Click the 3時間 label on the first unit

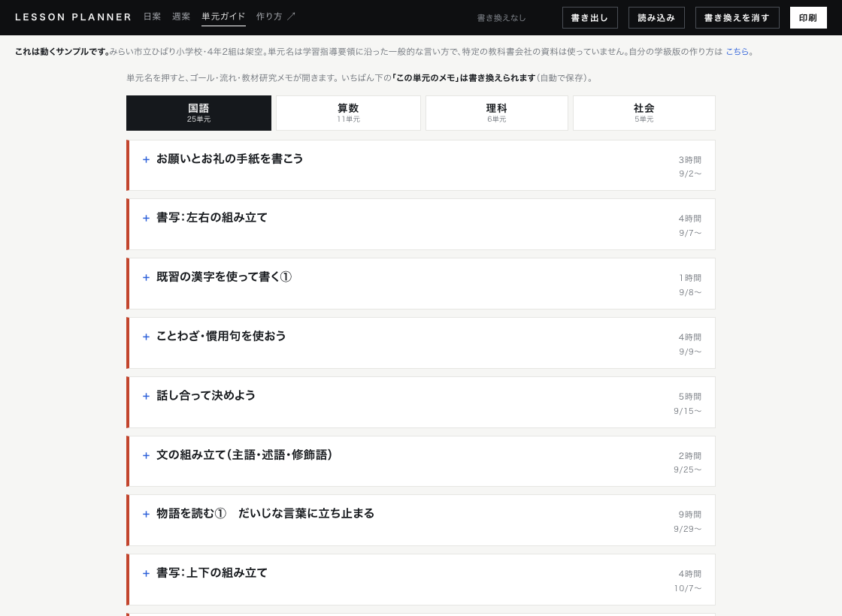click(x=690, y=160)
